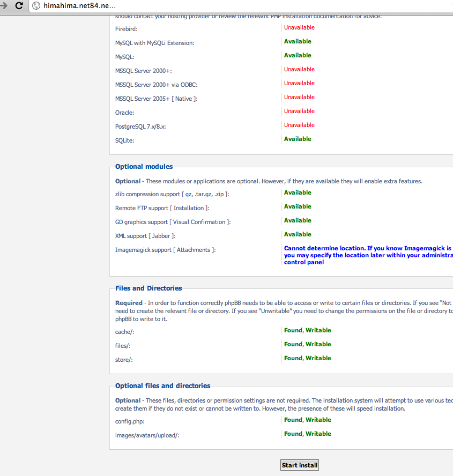453x476 pixels.
Task: Click the Writable status for store/
Action: [318, 358]
